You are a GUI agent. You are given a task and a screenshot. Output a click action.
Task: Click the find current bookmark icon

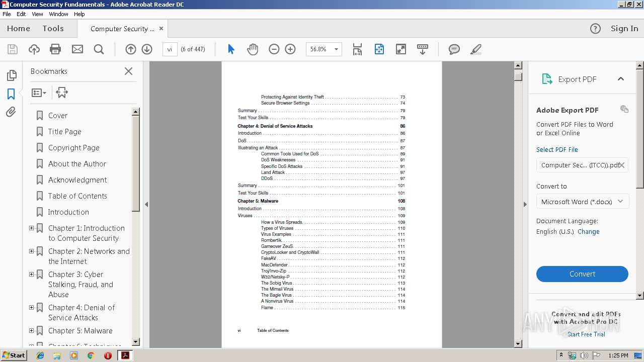[62, 93]
